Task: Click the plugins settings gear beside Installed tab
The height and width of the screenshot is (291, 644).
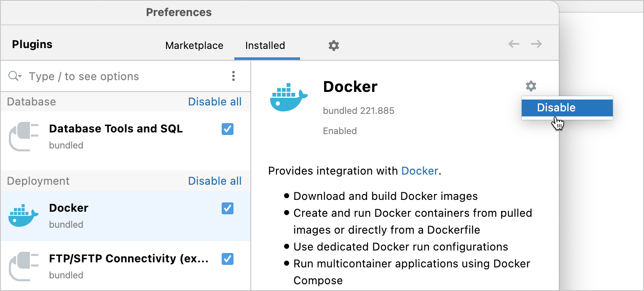Action: (333, 45)
